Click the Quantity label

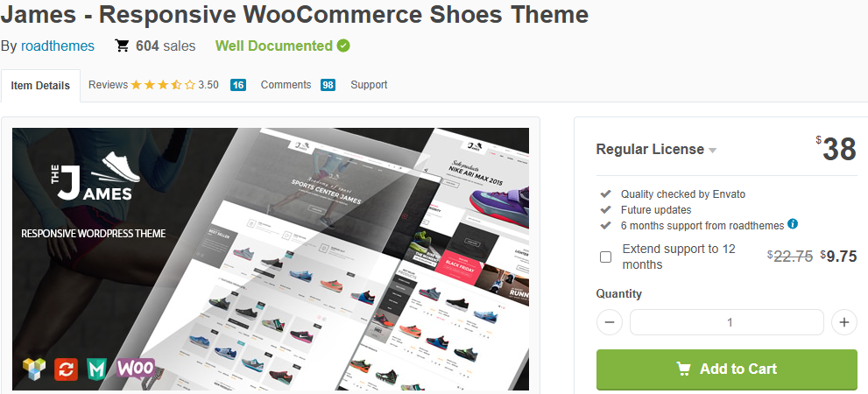pos(619,294)
